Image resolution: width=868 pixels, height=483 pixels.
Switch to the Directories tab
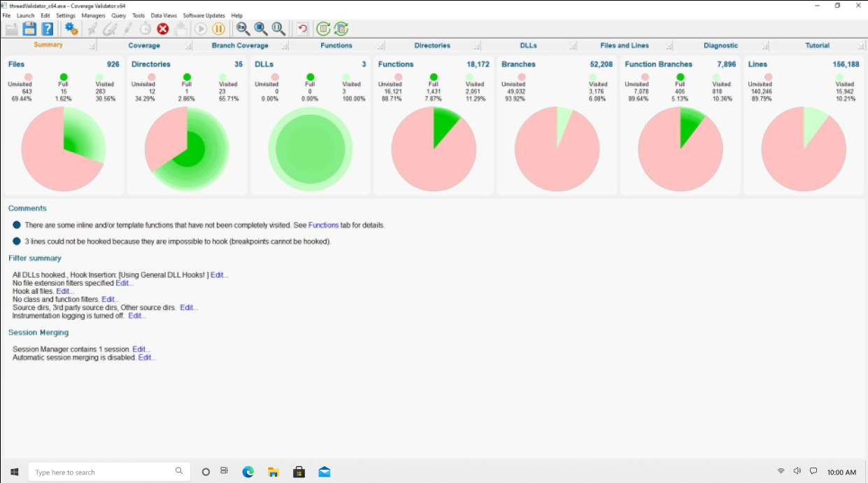click(432, 45)
